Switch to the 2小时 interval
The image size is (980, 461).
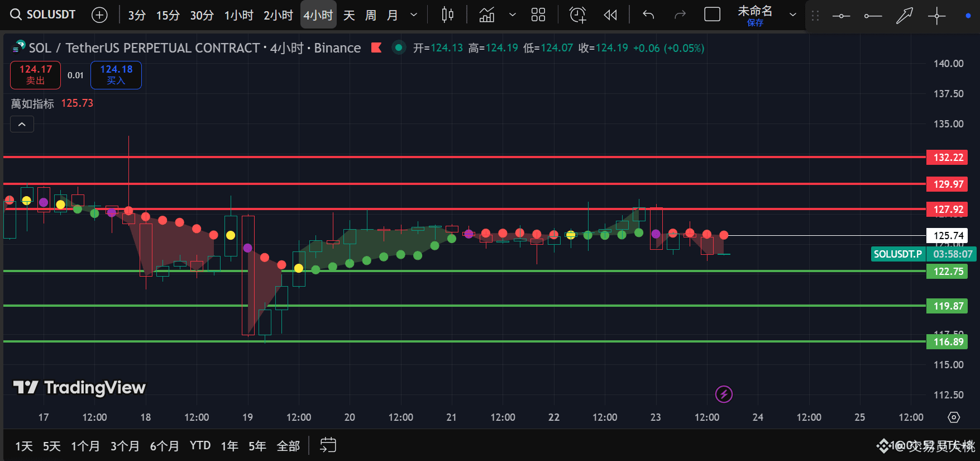tap(278, 15)
